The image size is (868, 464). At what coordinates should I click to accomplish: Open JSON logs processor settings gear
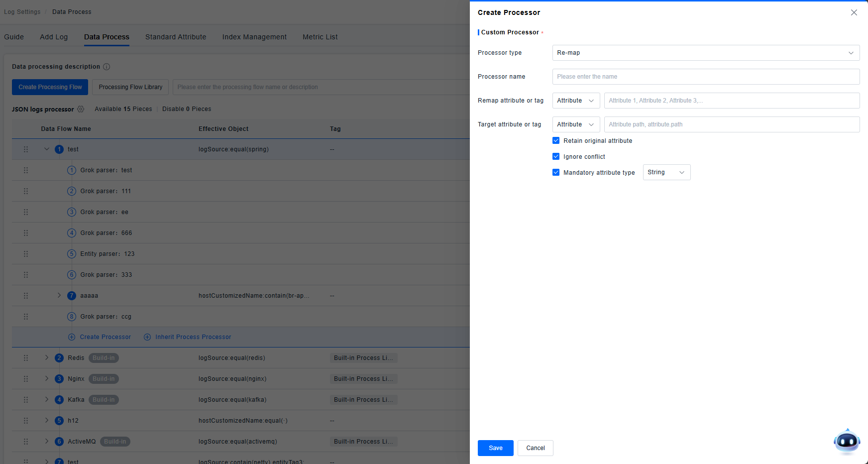coord(81,109)
